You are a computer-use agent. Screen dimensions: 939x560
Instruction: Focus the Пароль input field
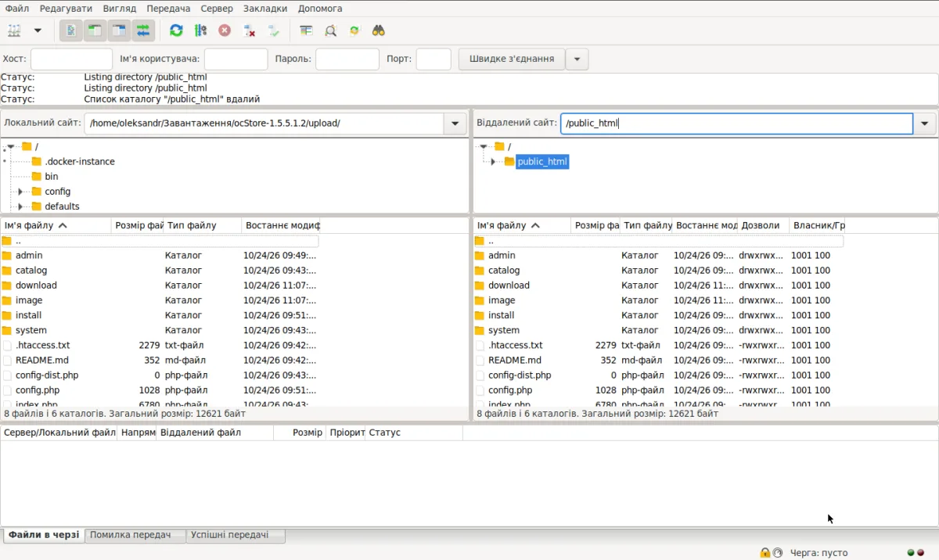[347, 59]
